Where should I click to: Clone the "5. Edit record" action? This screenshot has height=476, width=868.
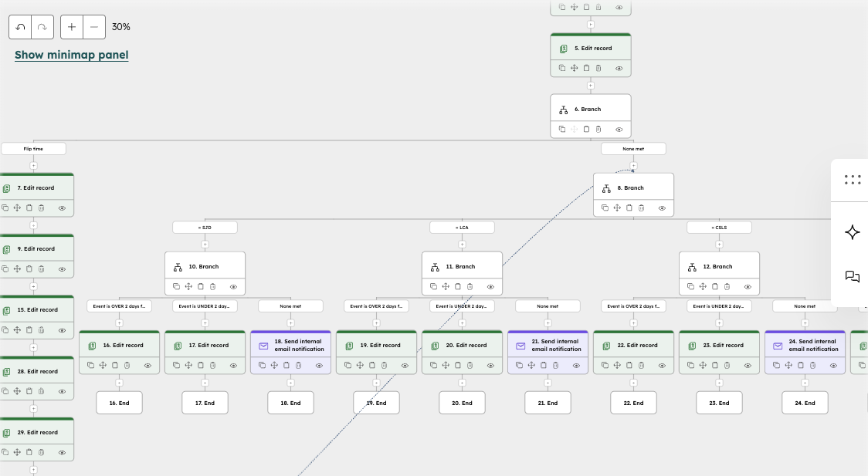tap(561, 68)
